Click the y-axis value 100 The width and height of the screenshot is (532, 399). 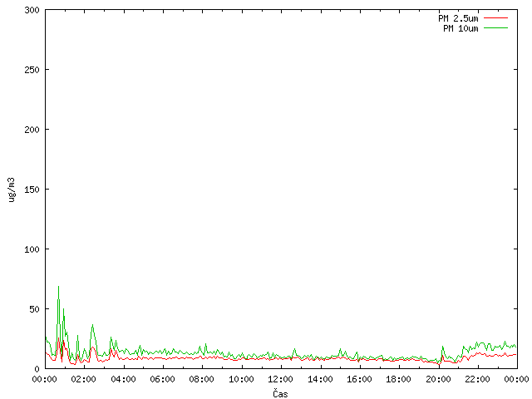coord(32,249)
